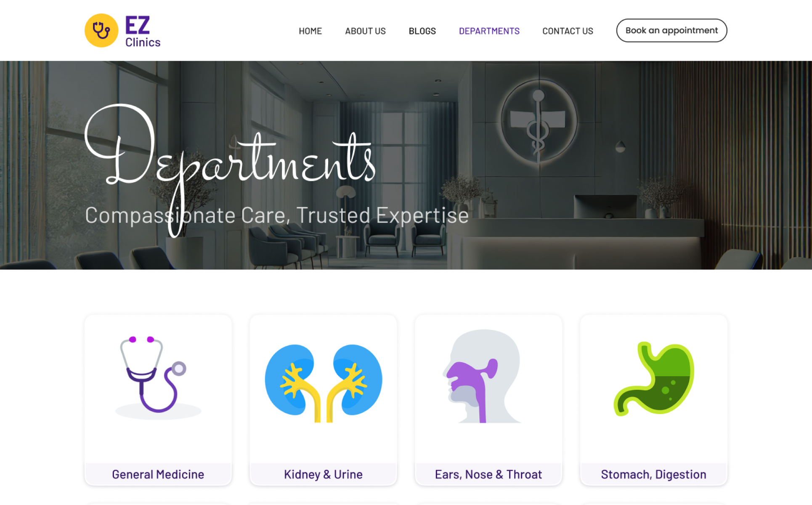Image resolution: width=812 pixels, height=505 pixels.
Task: Click the head profile ENT icon
Action: (x=482, y=376)
